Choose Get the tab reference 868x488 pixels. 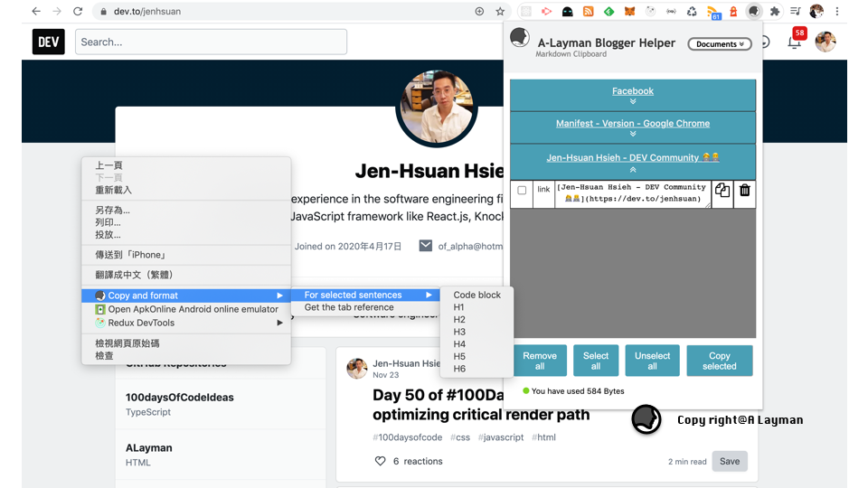click(365, 307)
